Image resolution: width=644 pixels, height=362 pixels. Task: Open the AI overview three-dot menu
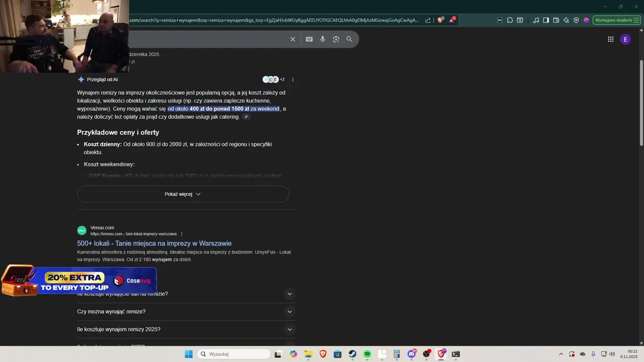(x=293, y=79)
